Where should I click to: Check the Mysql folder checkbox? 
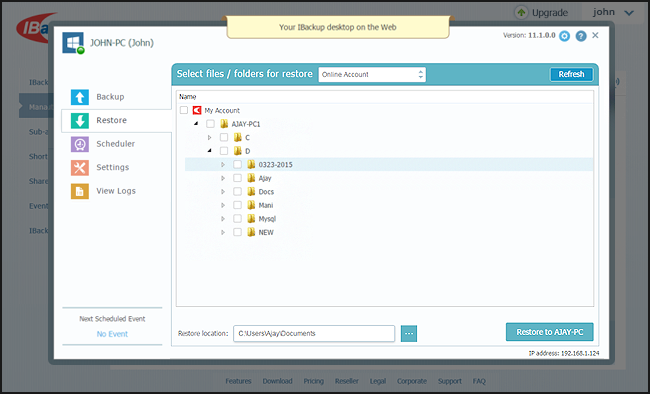pyautogui.click(x=238, y=219)
